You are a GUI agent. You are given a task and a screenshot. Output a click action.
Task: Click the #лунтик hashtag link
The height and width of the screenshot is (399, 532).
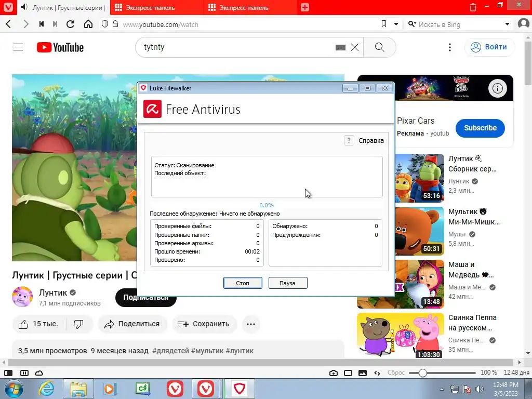point(240,351)
